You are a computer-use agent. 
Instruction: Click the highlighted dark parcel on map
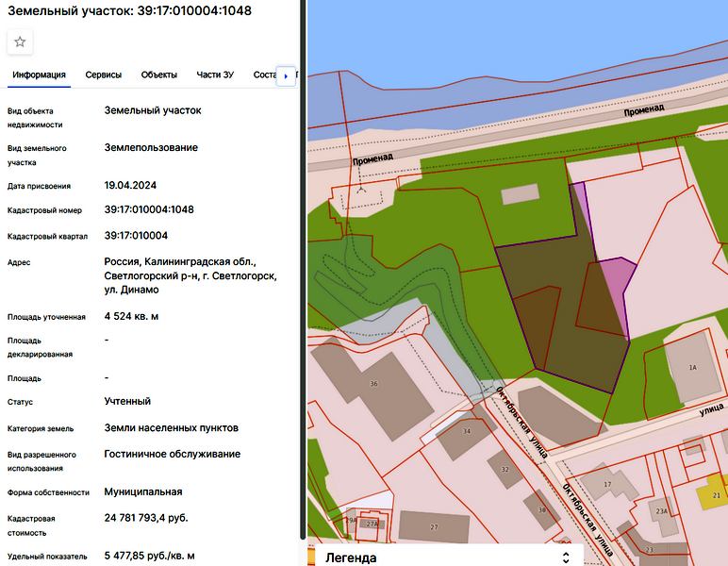556,321
